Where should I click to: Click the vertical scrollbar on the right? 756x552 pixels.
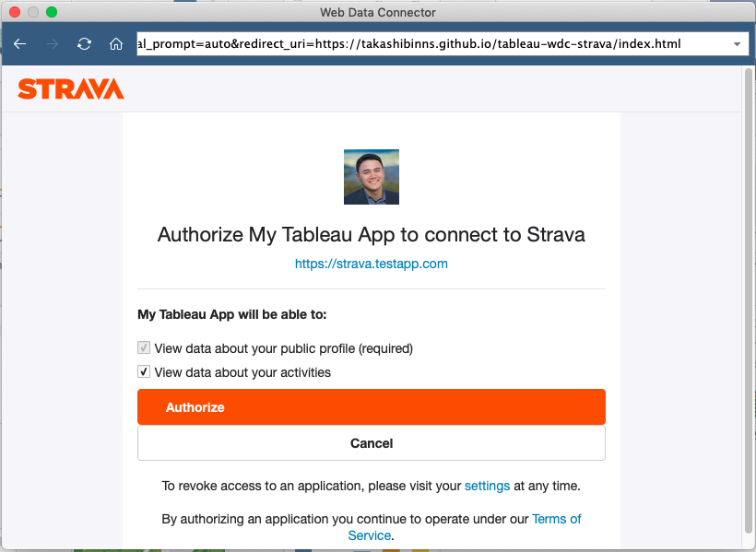(749, 300)
